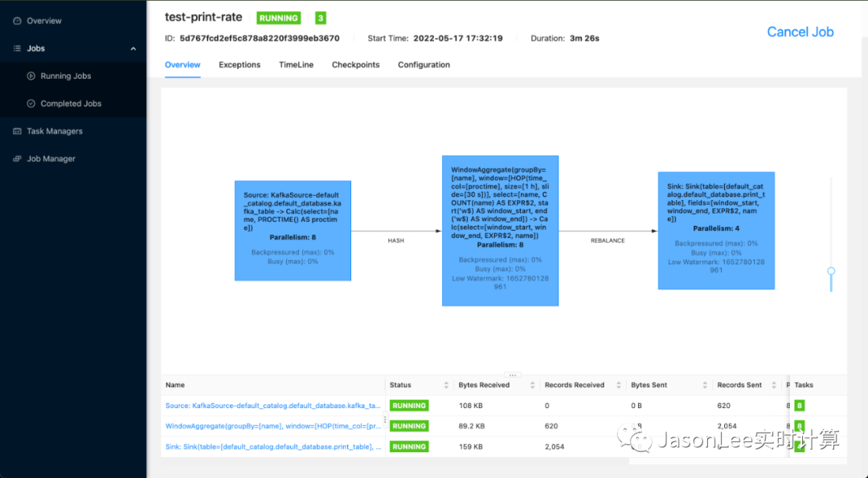This screenshot has height=478, width=868.
Task: Click the Duration value 3m 26s
Action: pos(584,39)
